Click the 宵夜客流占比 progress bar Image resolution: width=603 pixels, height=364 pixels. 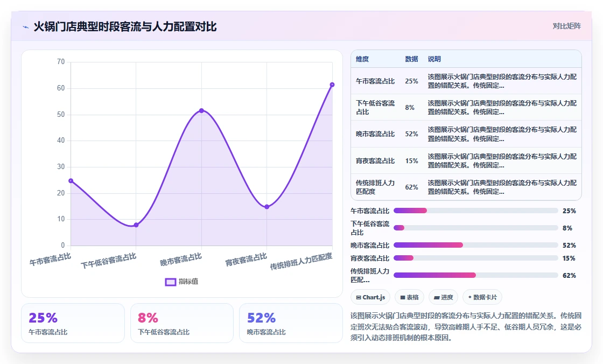(x=476, y=258)
